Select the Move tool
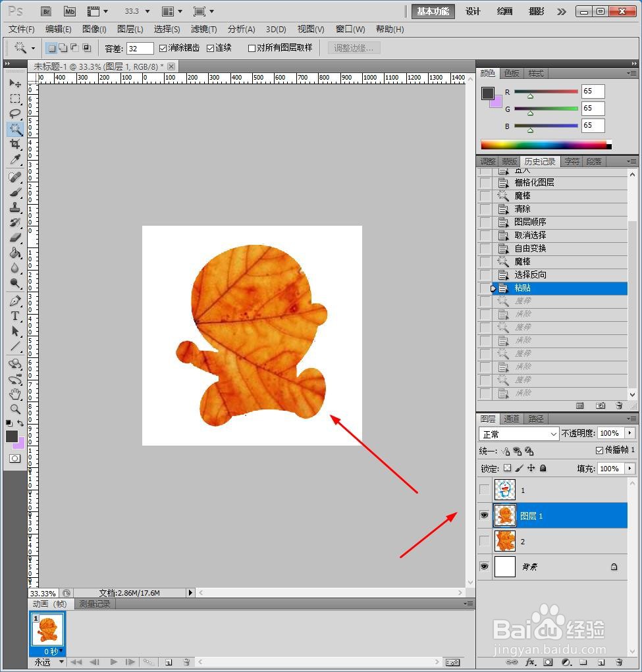This screenshot has width=642, height=672. (15, 83)
